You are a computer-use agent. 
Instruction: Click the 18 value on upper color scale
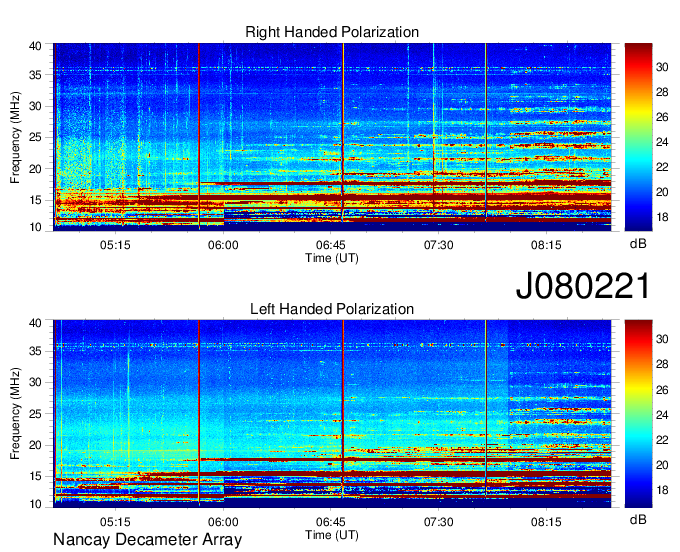click(662, 217)
